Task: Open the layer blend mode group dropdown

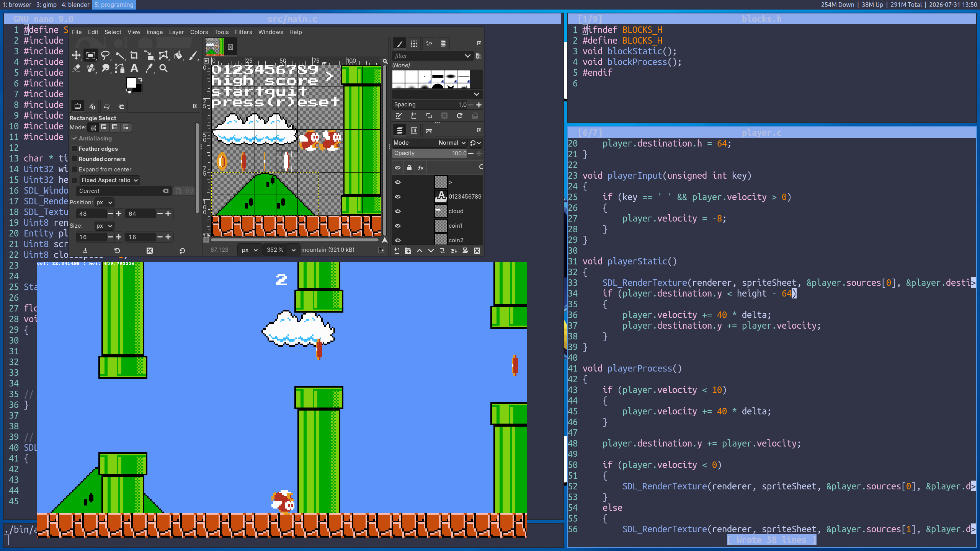Action: point(475,143)
